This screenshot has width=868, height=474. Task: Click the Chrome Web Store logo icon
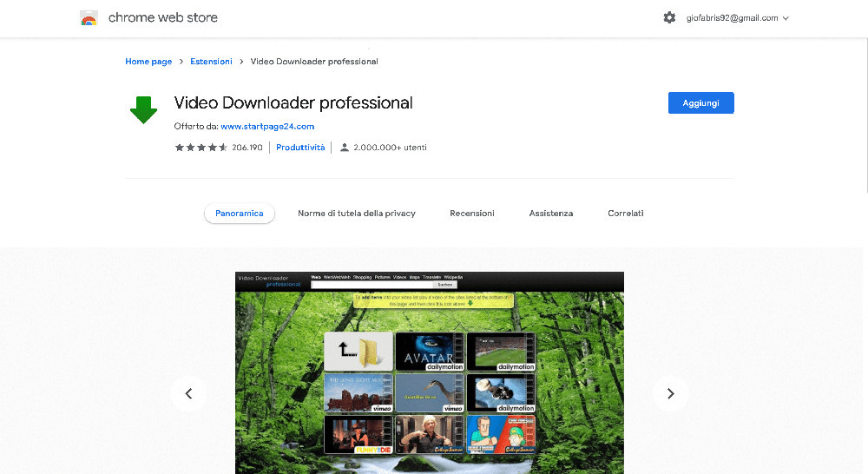89,17
